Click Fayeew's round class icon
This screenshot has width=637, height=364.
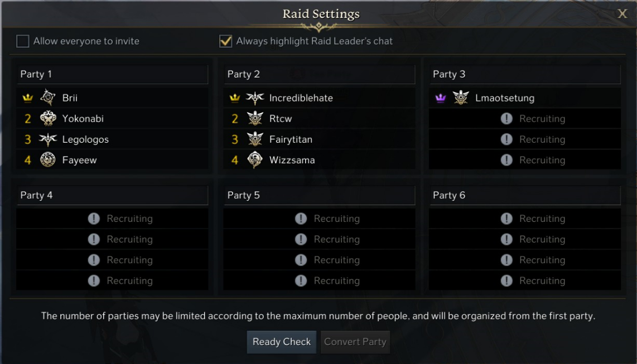(48, 160)
